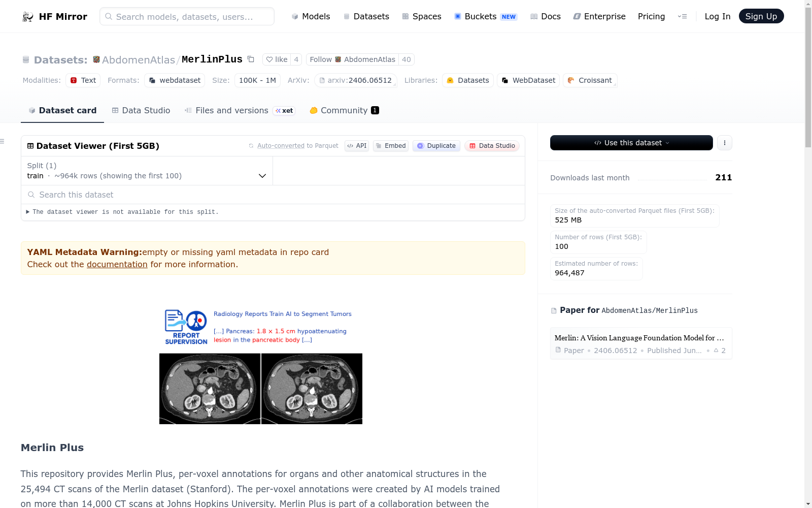The width and height of the screenshot is (812, 508).
Task: Switch to the Community tab
Action: coord(344,110)
